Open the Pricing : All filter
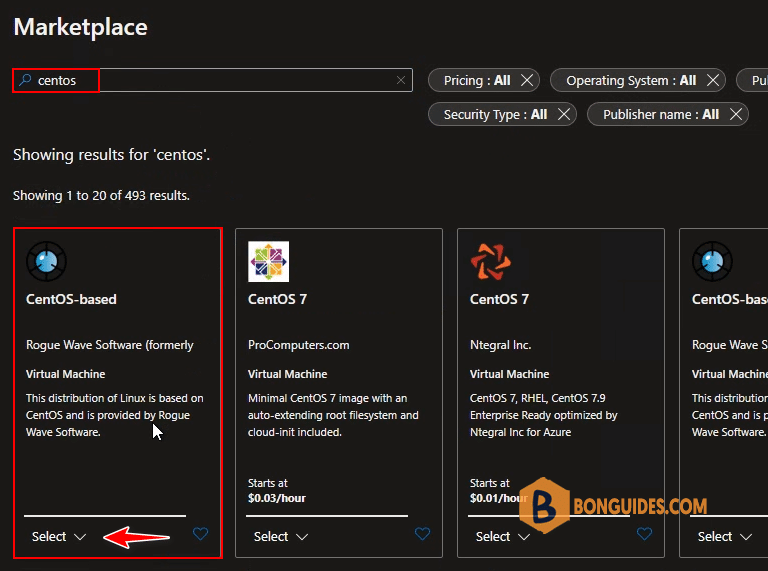The width and height of the screenshot is (768, 571). (x=477, y=80)
